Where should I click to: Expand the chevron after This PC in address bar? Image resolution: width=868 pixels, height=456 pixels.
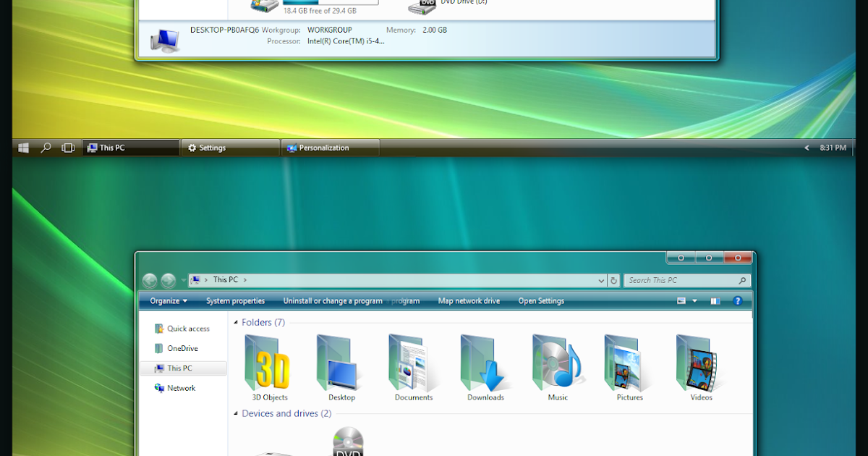coord(245,280)
